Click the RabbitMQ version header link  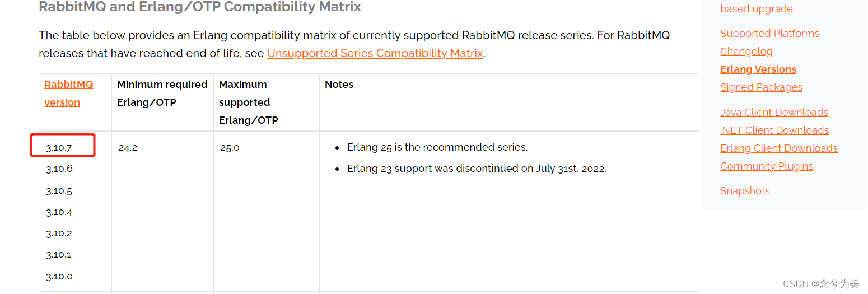point(68,93)
